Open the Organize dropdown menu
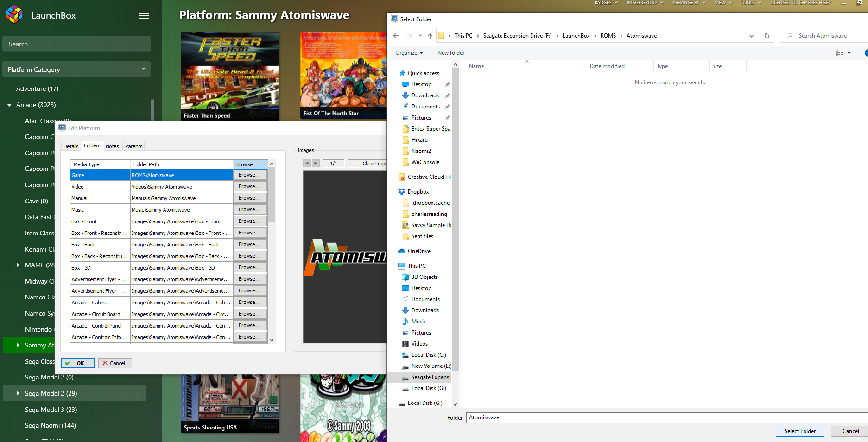The image size is (868, 442). pos(409,53)
